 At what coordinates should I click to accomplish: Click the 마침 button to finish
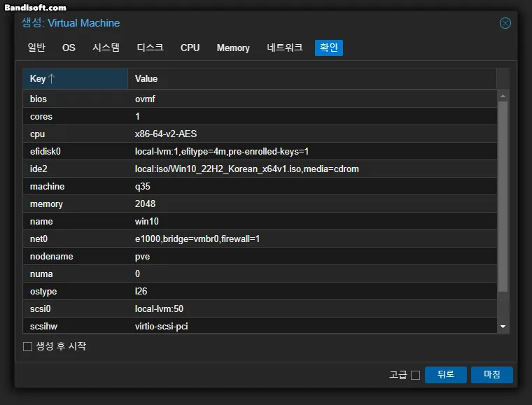click(x=491, y=374)
